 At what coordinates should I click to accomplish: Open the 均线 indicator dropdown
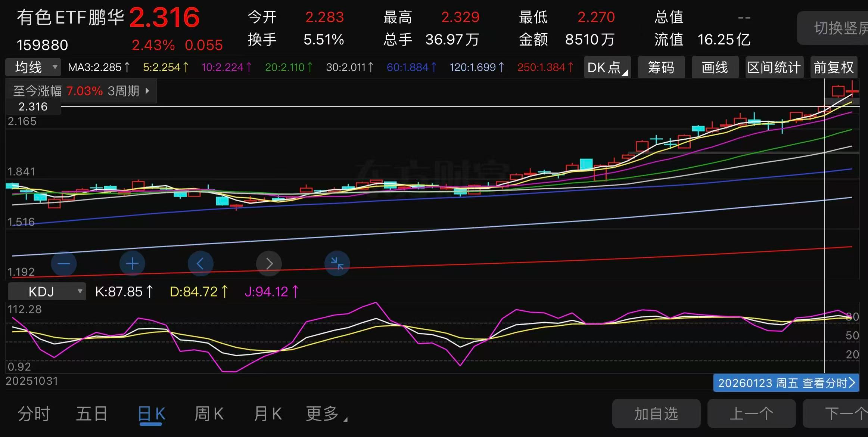coord(34,68)
